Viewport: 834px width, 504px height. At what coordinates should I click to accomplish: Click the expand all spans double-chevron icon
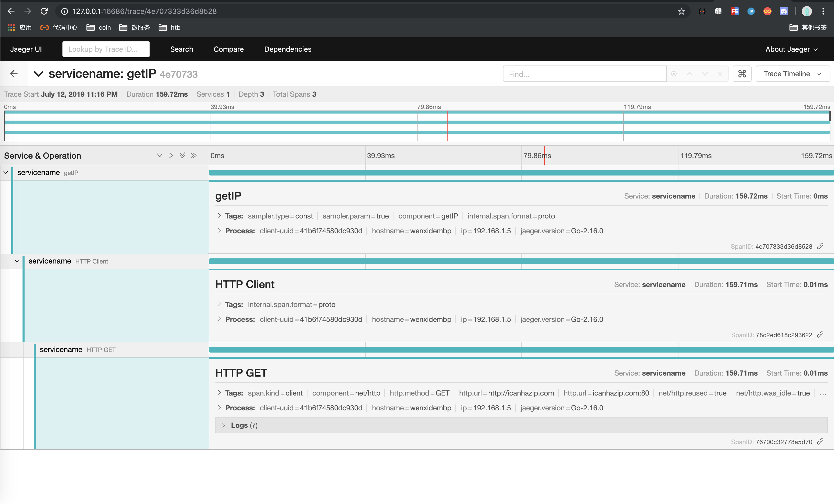[x=182, y=155]
